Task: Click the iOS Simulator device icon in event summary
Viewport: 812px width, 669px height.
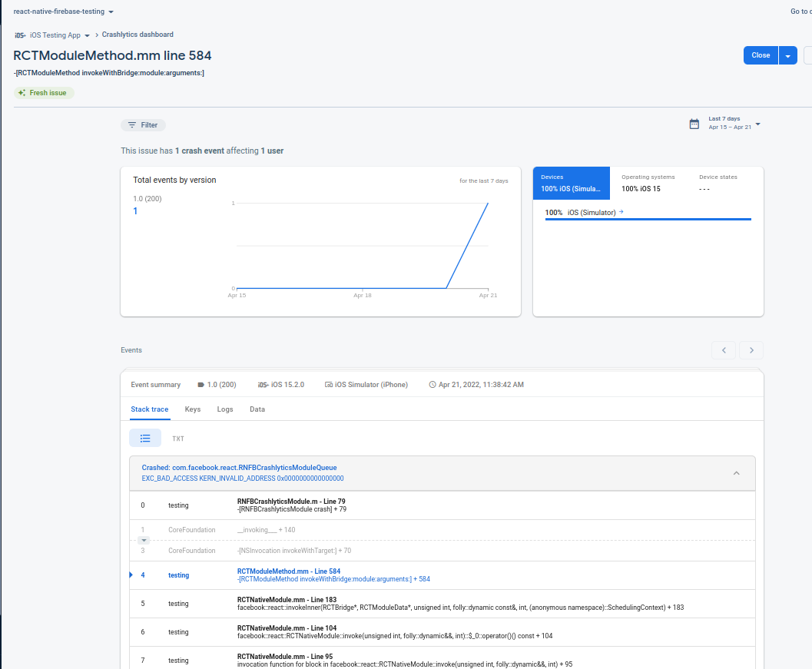Action: coord(330,386)
